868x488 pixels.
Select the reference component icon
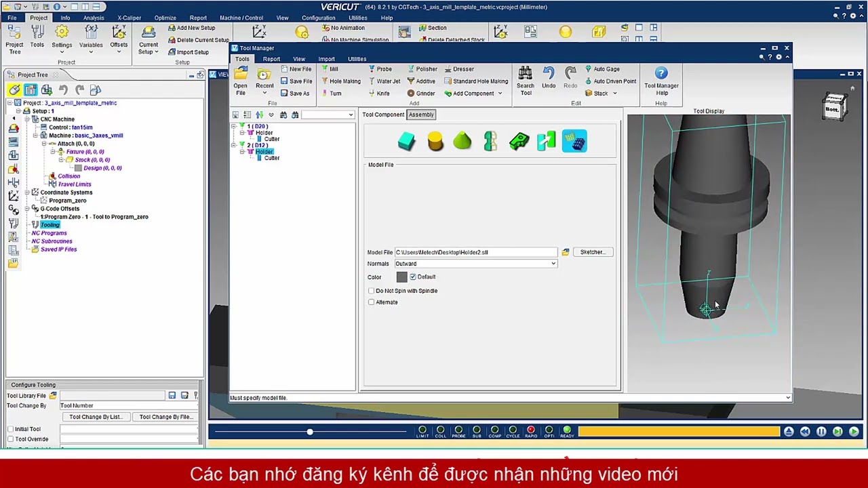(547, 141)
